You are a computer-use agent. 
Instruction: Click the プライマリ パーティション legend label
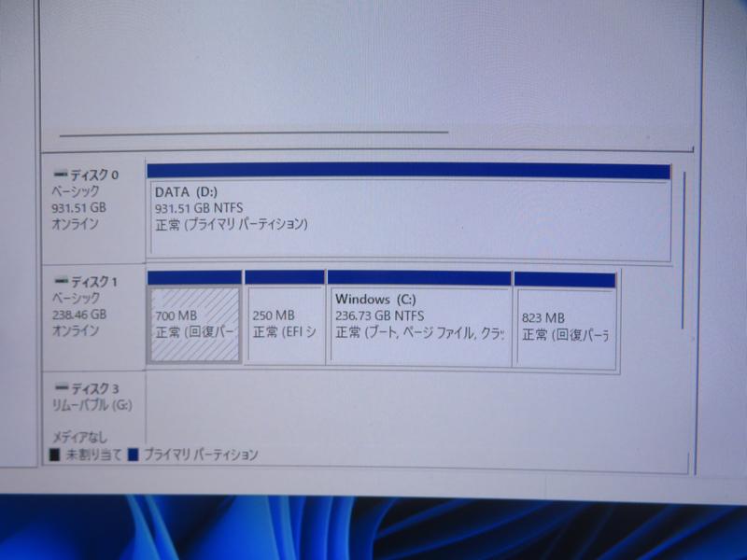pyautogui.click(x=201, y=455)
